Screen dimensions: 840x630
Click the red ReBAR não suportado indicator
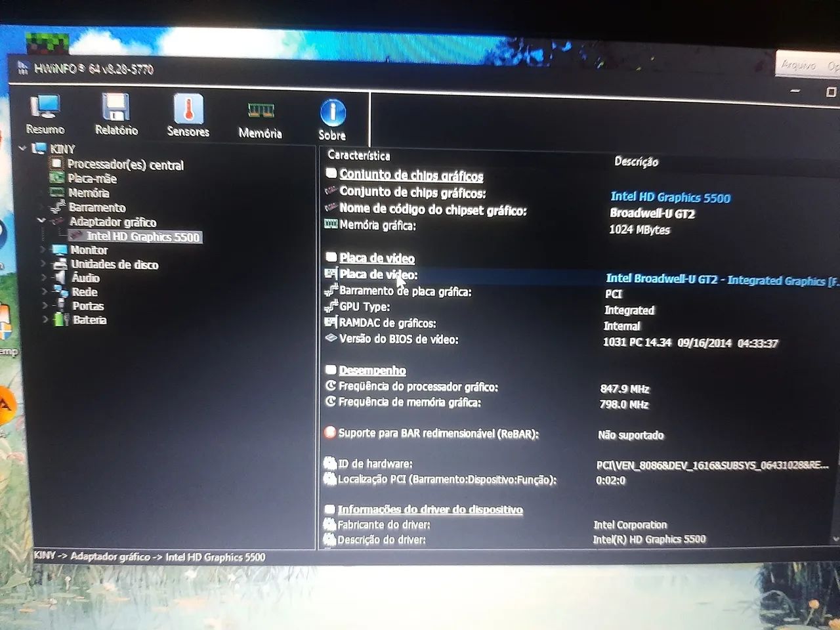(x=329, y=432)
